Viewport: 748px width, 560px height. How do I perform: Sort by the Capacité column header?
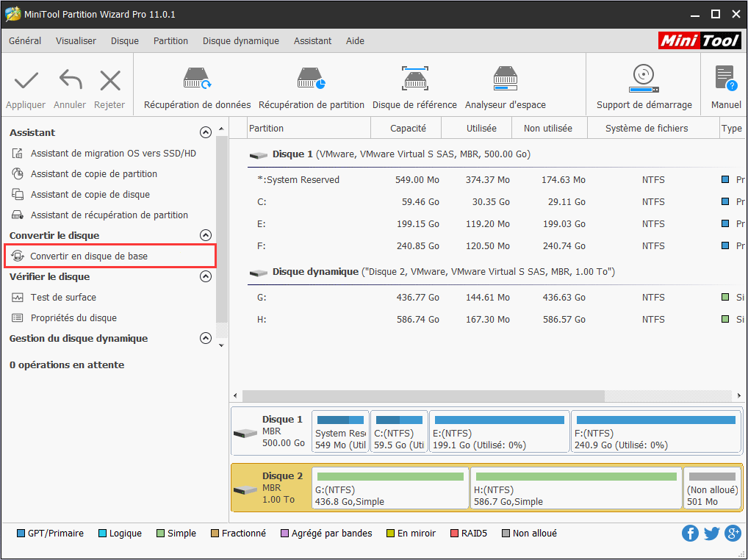coord(408,129)
